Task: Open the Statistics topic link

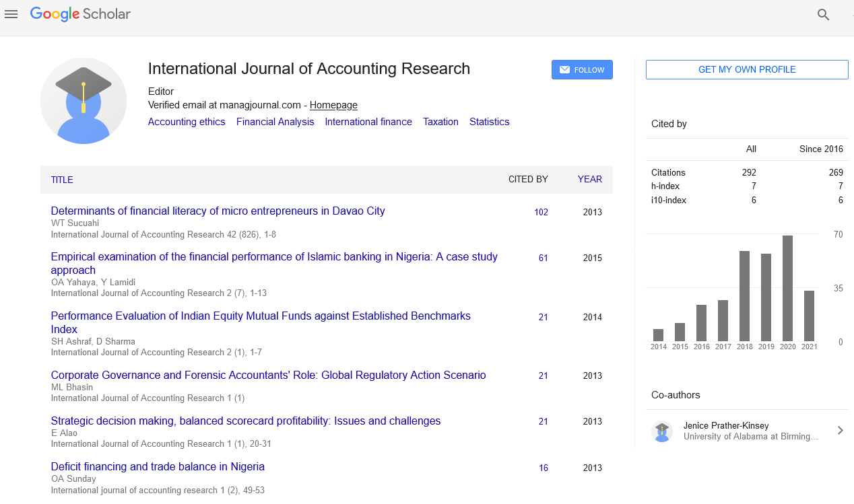Action: tap(489, 122)
